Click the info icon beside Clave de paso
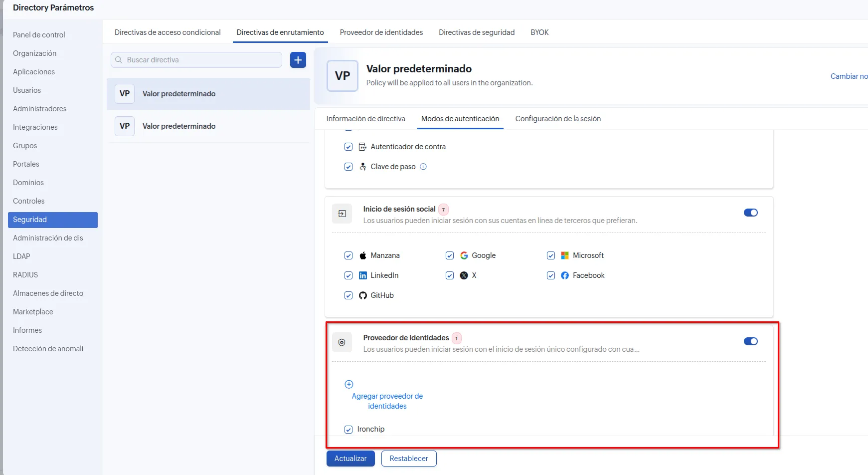Screen dimensions: 868x475 423,167
